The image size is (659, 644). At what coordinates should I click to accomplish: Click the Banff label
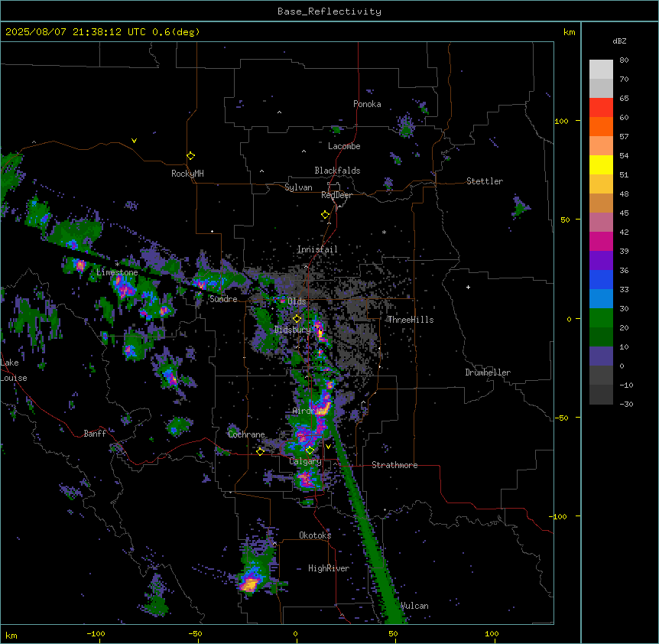point(95,434)
